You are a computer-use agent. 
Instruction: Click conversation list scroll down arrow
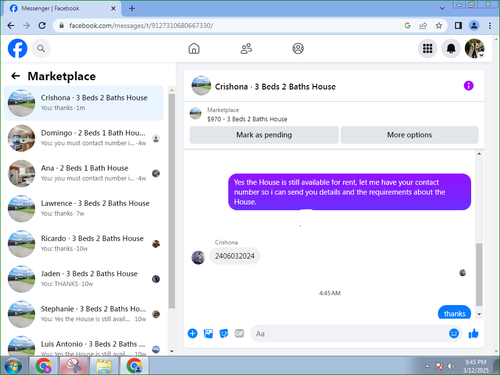point(172,351)
